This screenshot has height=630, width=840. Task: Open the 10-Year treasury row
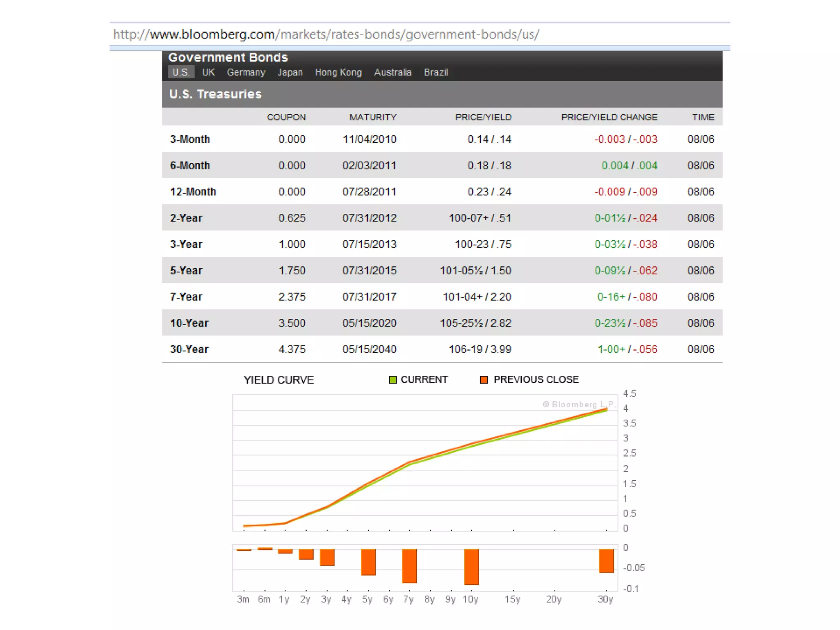[189, 323]
